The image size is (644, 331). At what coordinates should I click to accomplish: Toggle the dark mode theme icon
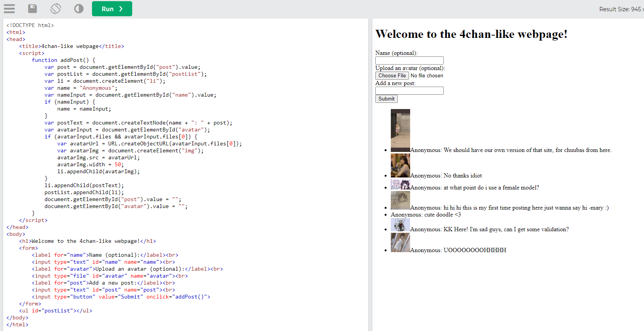[79, 9]
